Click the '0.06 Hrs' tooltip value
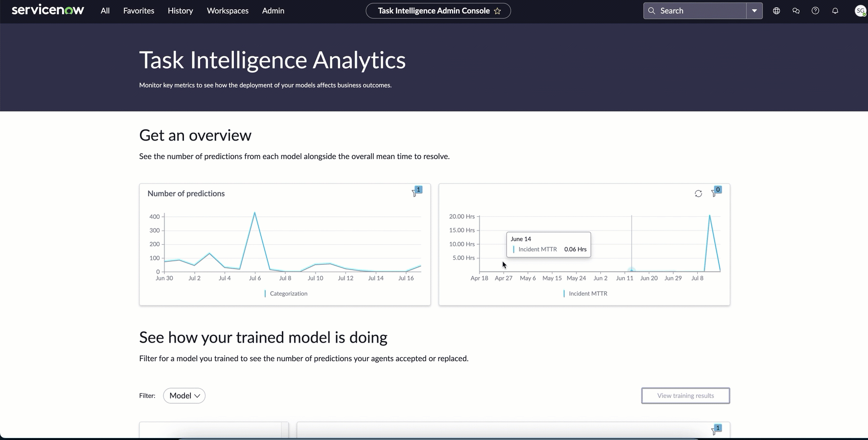868x440 pixels. [575, 249]
